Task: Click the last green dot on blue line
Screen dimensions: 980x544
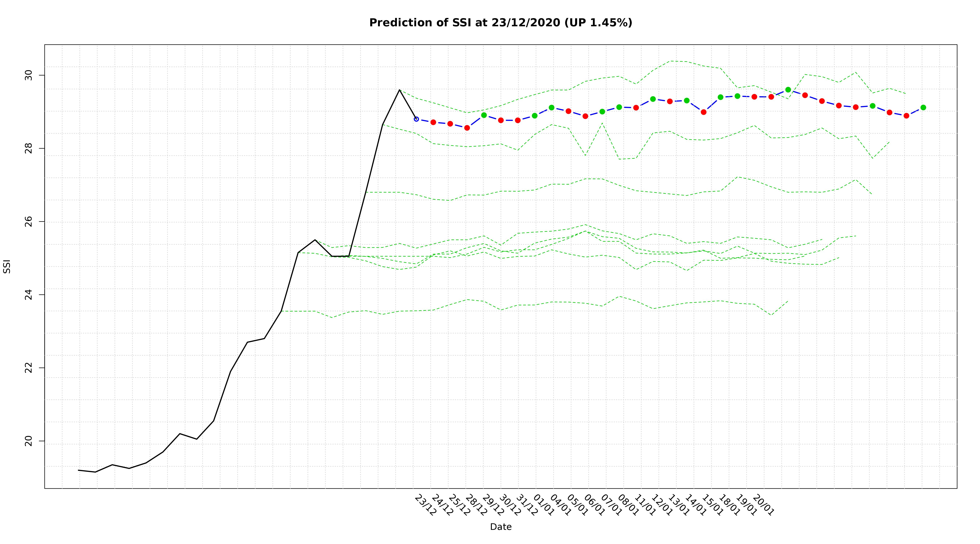Action: 923,108
